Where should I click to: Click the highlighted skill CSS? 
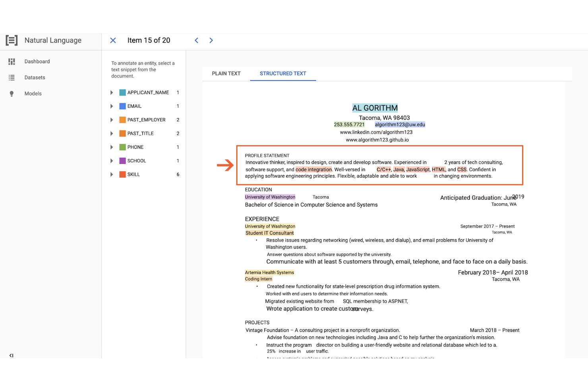[462, 170]
